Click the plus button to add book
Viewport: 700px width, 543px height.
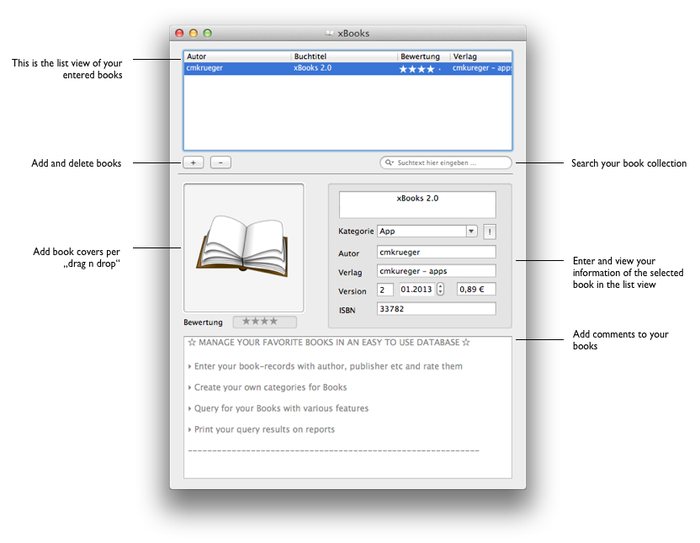[193, 163]
